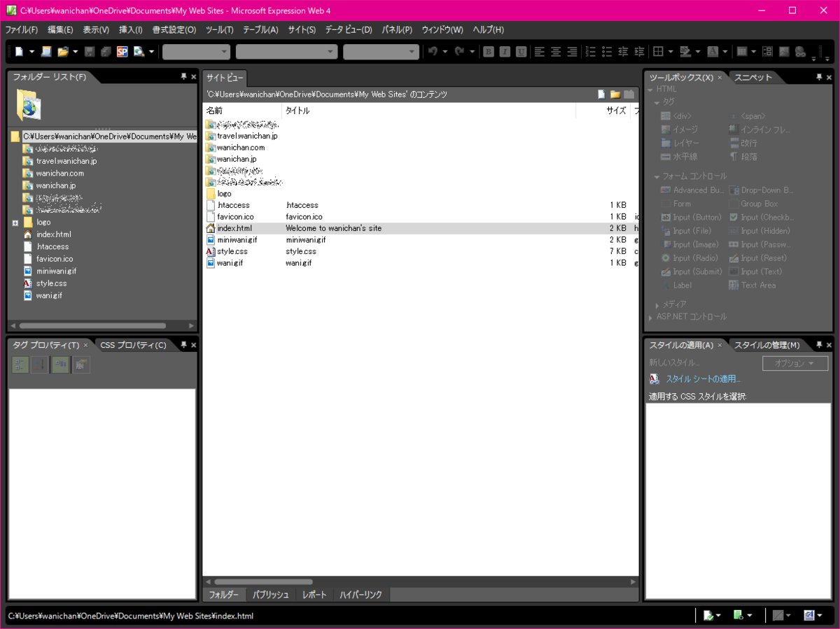This screenshot has width=840, height=629.
Task: Collapse the フォーム コントロール toolbox group
Action: coord(657,176)
